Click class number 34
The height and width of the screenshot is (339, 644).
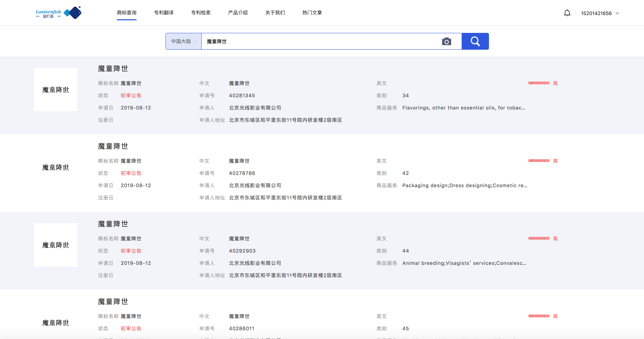[405, 96]
